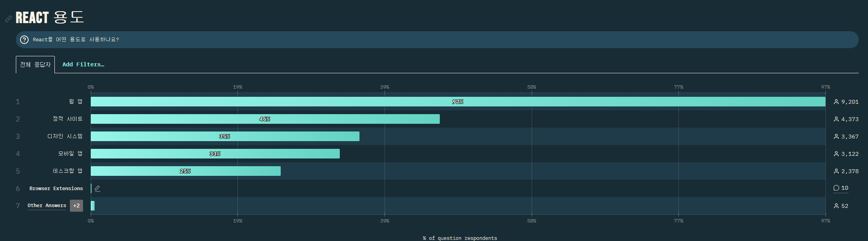Click person icon beside 4,373 count
This screenshot has width=868, height=241.
[x=836, y=119]
